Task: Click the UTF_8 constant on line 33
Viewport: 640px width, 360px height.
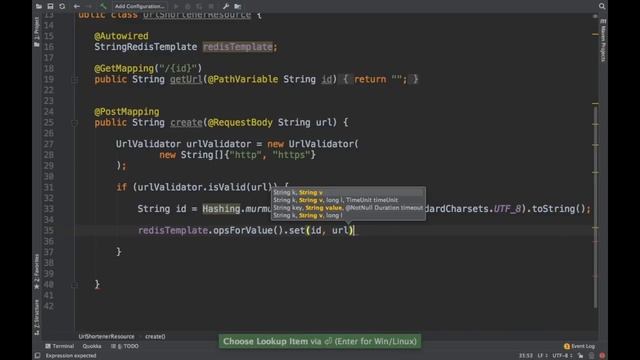Action: tap(507, 209)
